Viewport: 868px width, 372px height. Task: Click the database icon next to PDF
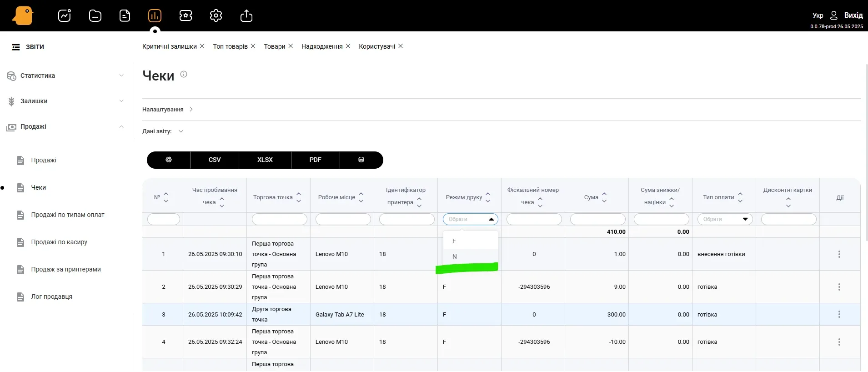tap(361, 160)
